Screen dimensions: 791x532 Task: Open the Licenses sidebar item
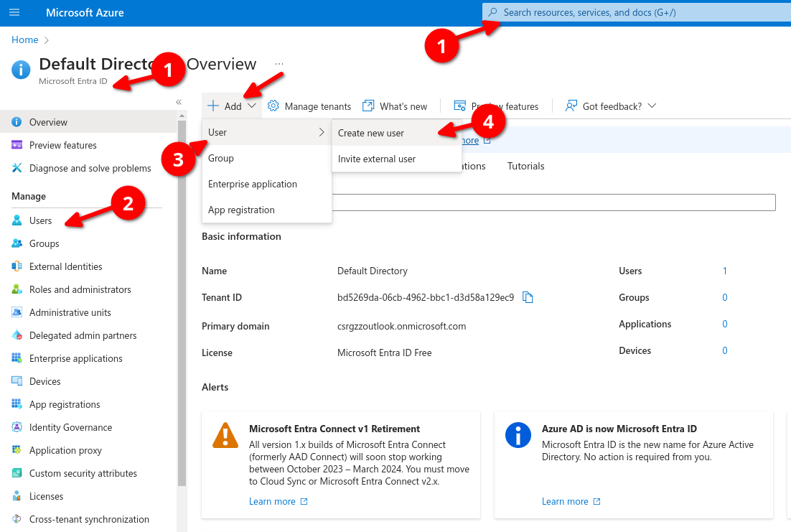[46, 496]
